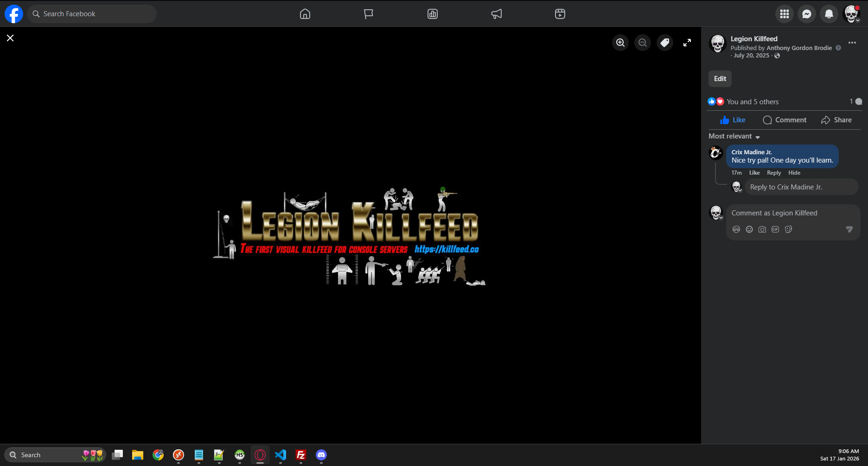Click the help icon next to publisher name
The image size is (868, 466).
coord(838,48)
